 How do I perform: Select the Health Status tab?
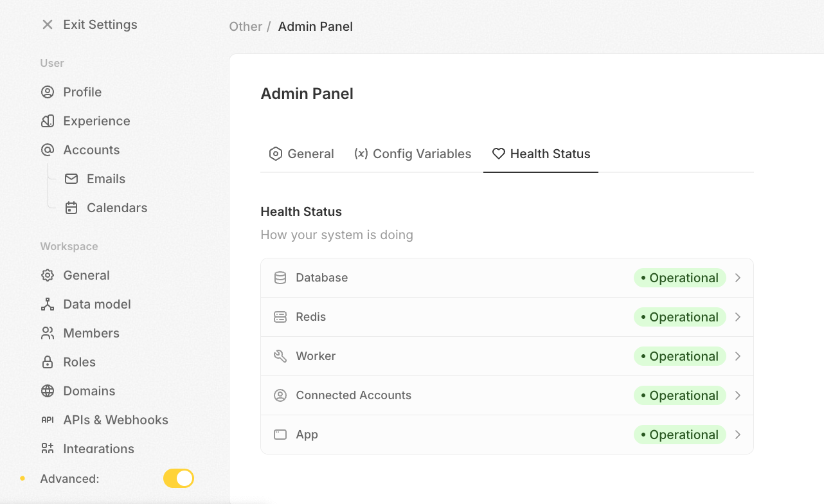pyautogui.click(x=541, y=154)
